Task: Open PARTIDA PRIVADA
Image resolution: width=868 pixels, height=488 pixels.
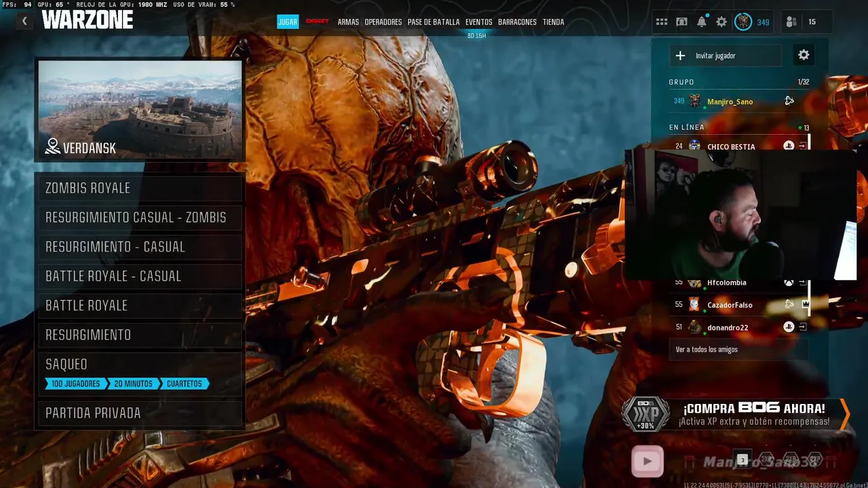Action: (140, 413)
